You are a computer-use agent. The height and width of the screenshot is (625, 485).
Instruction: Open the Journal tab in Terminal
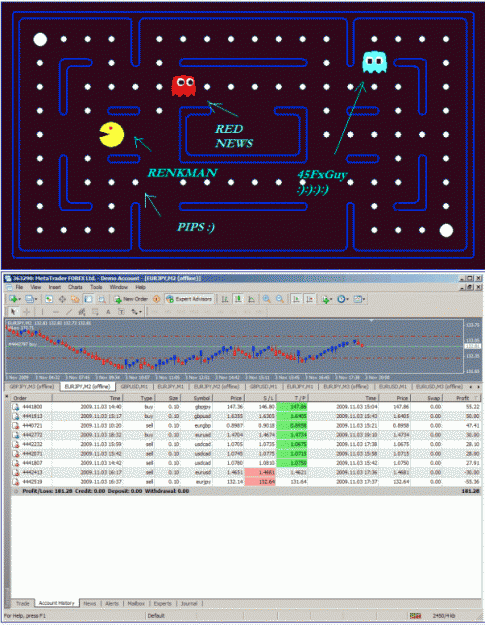[189, 603]
